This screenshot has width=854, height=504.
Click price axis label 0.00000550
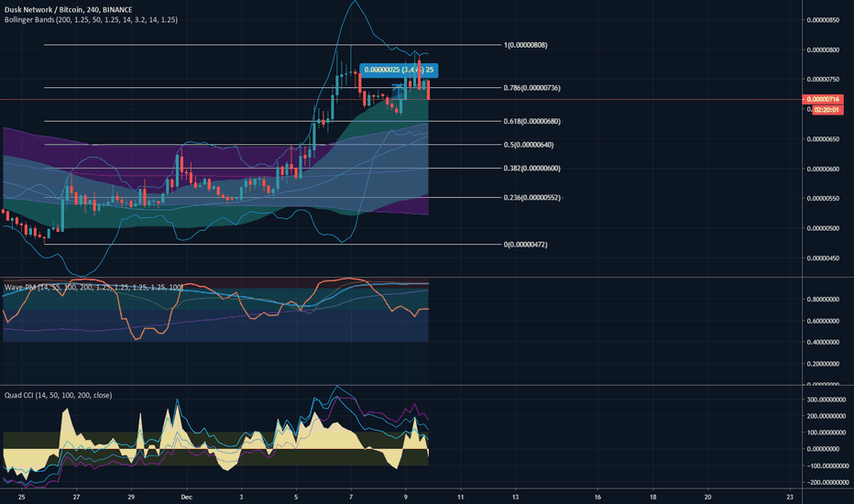[823, 198]
